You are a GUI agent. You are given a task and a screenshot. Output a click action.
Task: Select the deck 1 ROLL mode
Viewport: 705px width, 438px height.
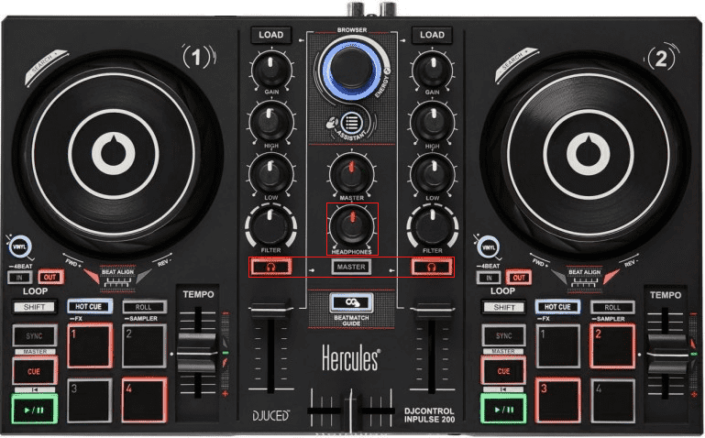click(x=144, y=307)
